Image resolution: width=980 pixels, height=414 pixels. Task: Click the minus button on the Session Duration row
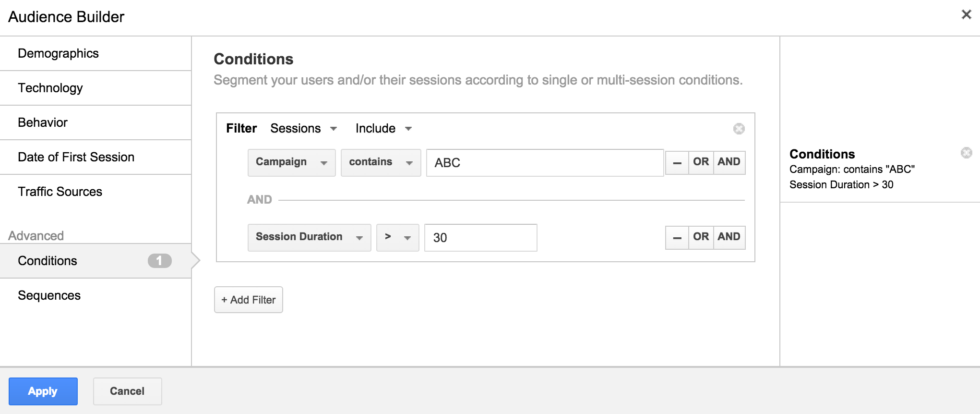(x=677, y=237)
